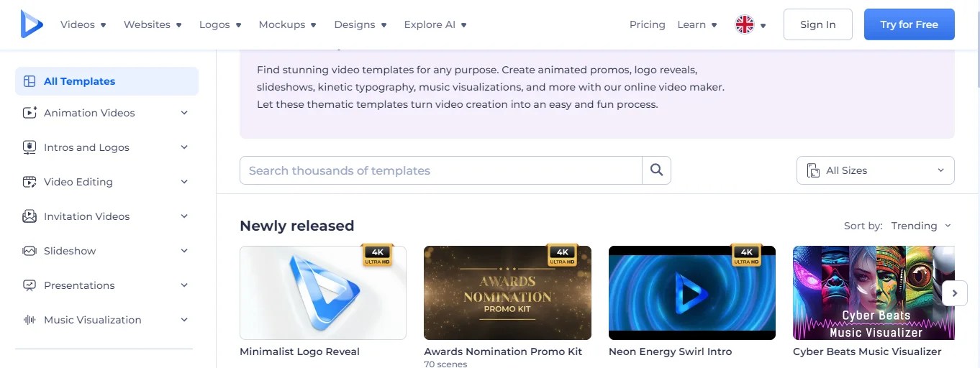
Task: Click the Music Visualization waveform icon
Action: (x=30, y=320)
